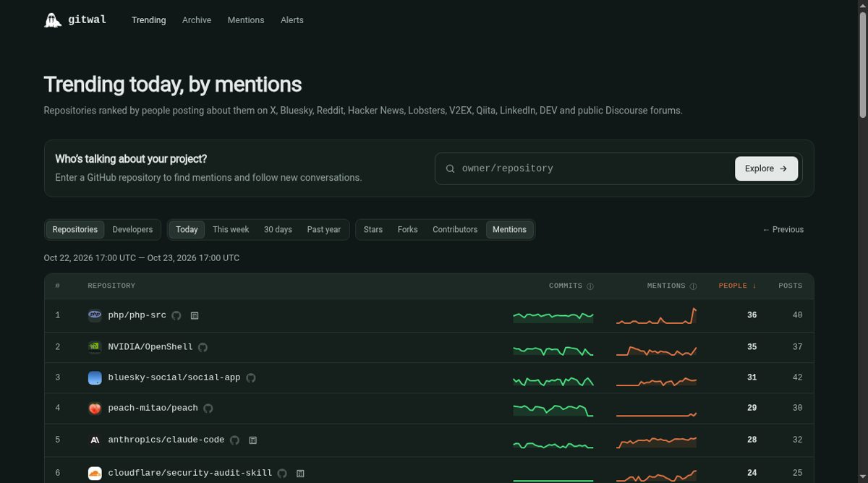868x483 pixels.
Task: Click the Explore button
Action: [767, 168]
